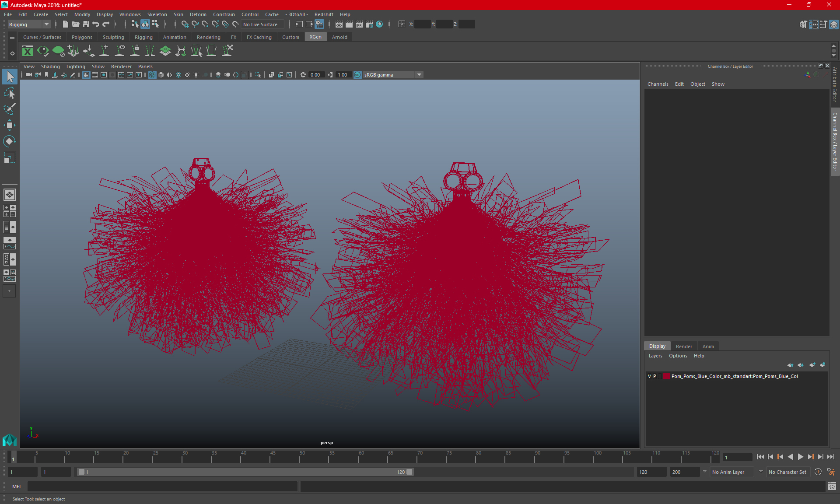Select the arrow Select tool in toolbox
The image size is (840, 504).
[x=10, y=77]
